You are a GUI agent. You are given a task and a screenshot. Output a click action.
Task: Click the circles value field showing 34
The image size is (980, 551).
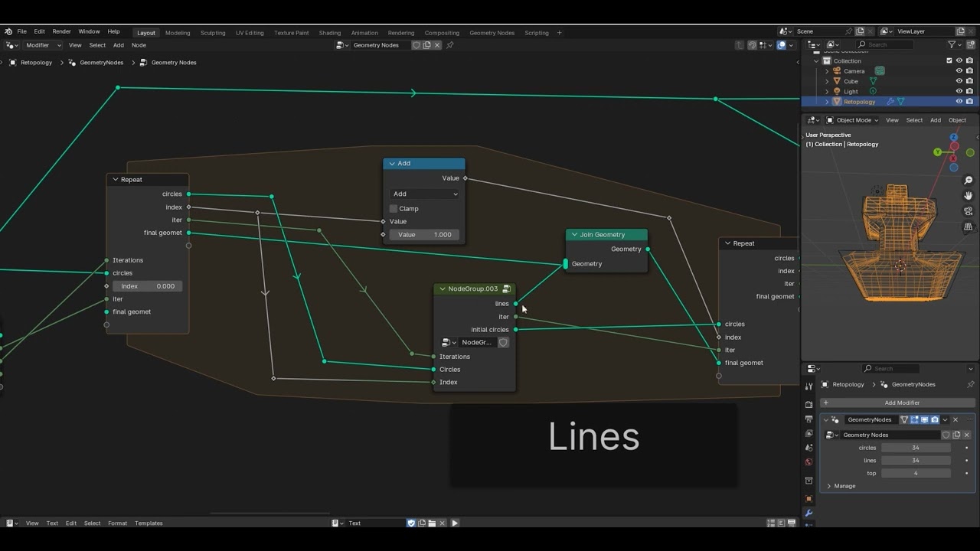(916, 448)
